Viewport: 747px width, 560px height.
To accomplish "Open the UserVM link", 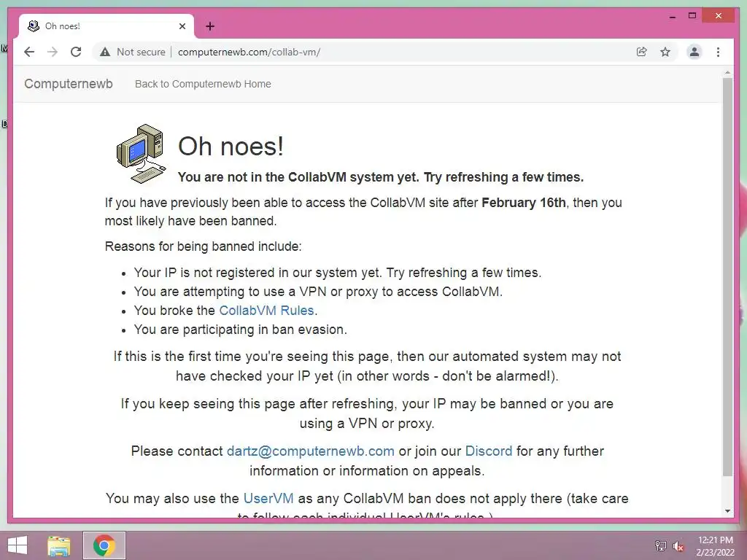I will click(x=268, y=498).
